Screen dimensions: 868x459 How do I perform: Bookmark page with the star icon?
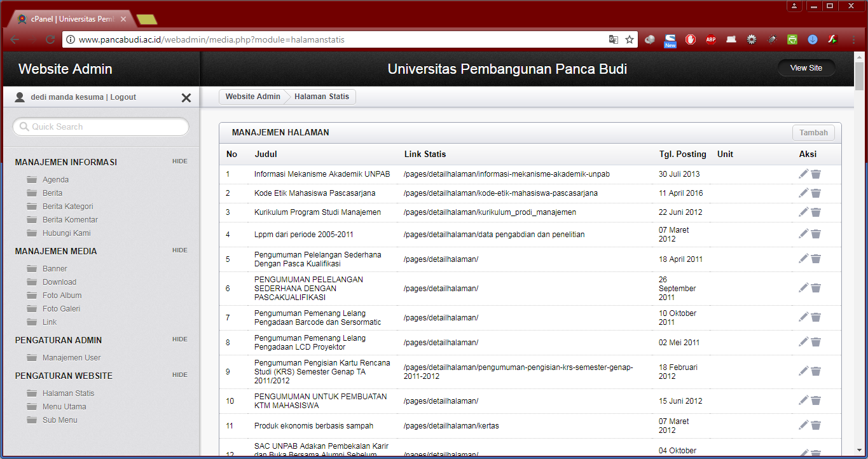[630, 39]
